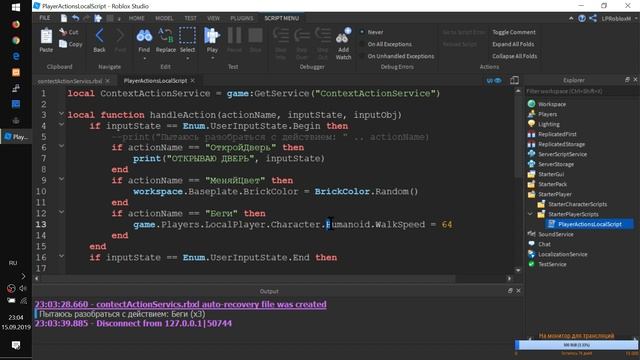This screenshot has height=360, width=640.
Task: Start the Play test icon
Action: pyautogui.click(x=212, y=36)
